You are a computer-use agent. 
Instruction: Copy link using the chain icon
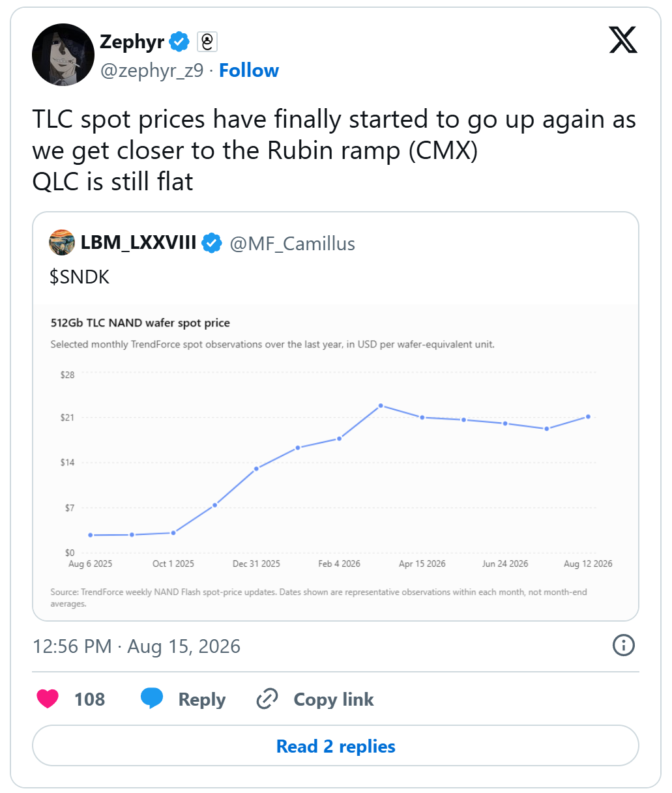click(267, 699)
